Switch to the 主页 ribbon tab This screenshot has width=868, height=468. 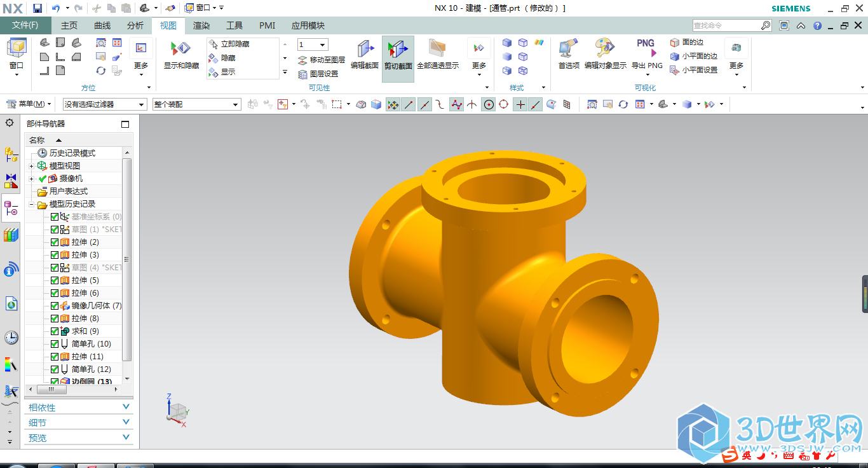pos(69,25)
